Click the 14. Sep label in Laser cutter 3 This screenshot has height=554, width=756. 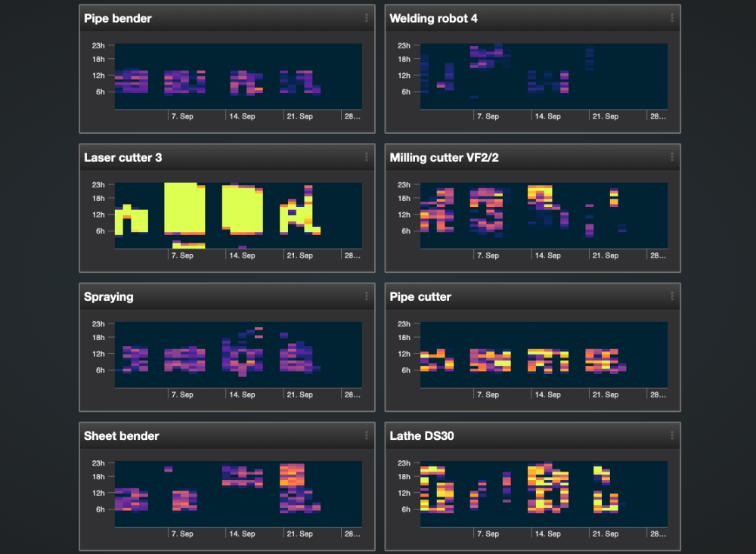pos(242,255)
